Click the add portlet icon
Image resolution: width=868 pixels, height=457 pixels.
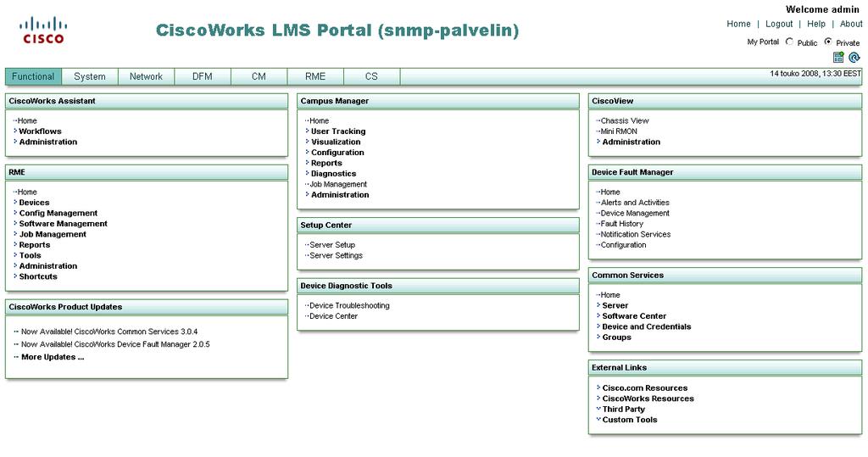(838, 57)
